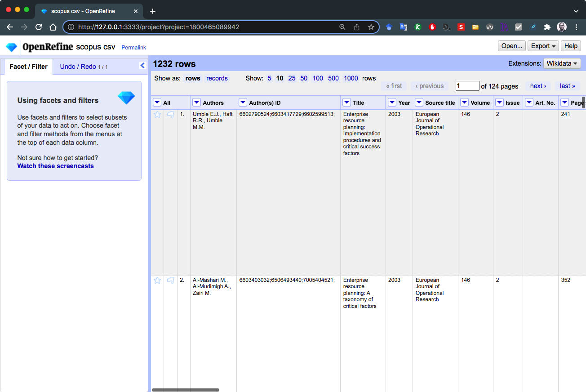Show 500 rows per page

coord(333,78)
